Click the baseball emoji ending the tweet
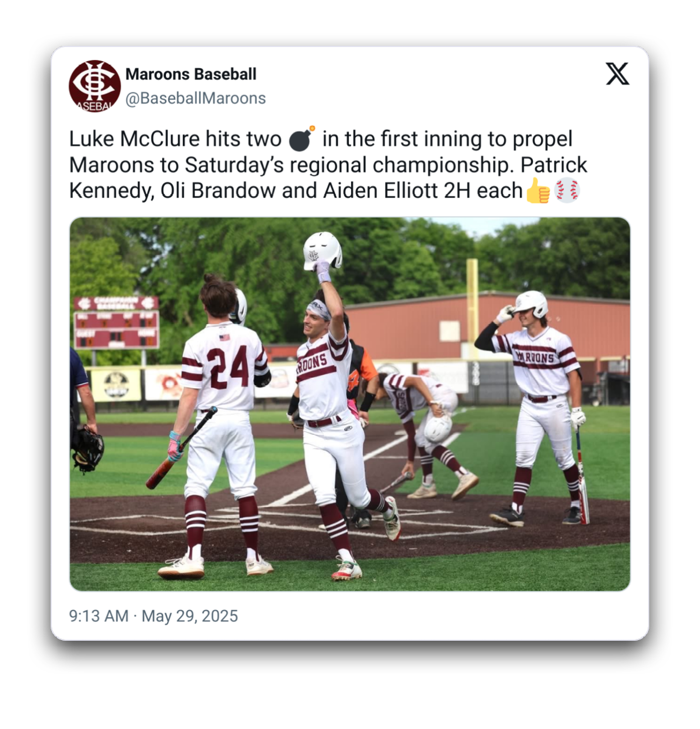 coord(567,191)
